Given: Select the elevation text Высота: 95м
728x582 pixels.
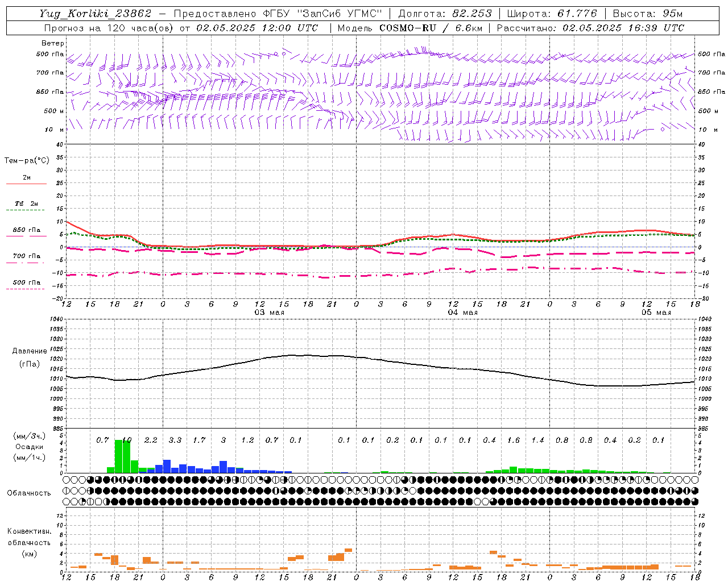Looking at the screenshot, I should pos(648,14).
